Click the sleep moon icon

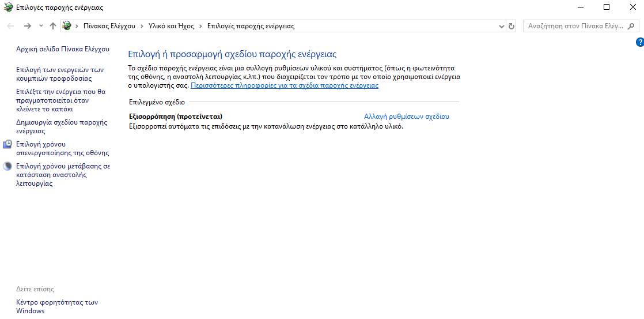(x=7, y=166)
